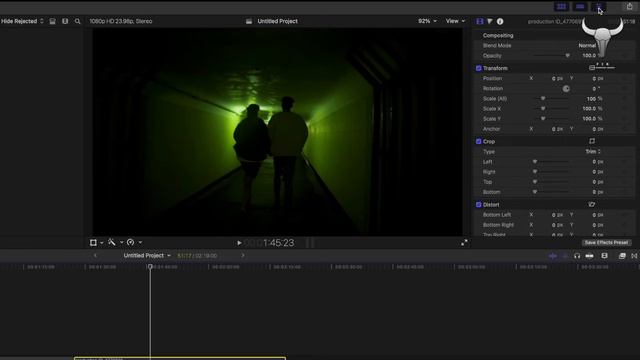Open the Crop Type Trim dropdown
The image size is (640, 360).
[x=593, y=151]
